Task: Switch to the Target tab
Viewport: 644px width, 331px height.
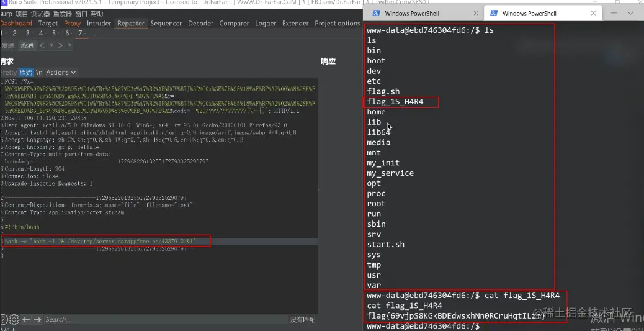Action: coord(48,24)
